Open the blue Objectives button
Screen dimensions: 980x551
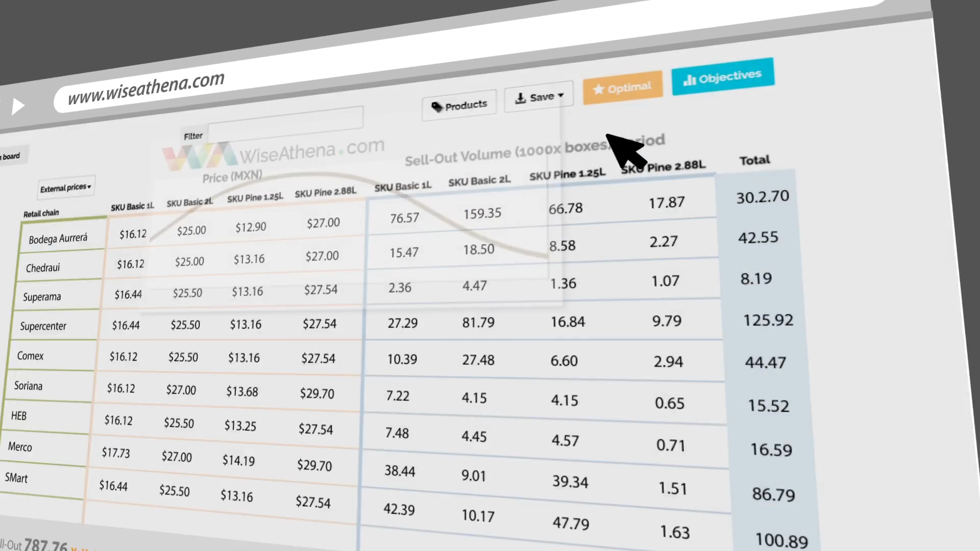722,77
